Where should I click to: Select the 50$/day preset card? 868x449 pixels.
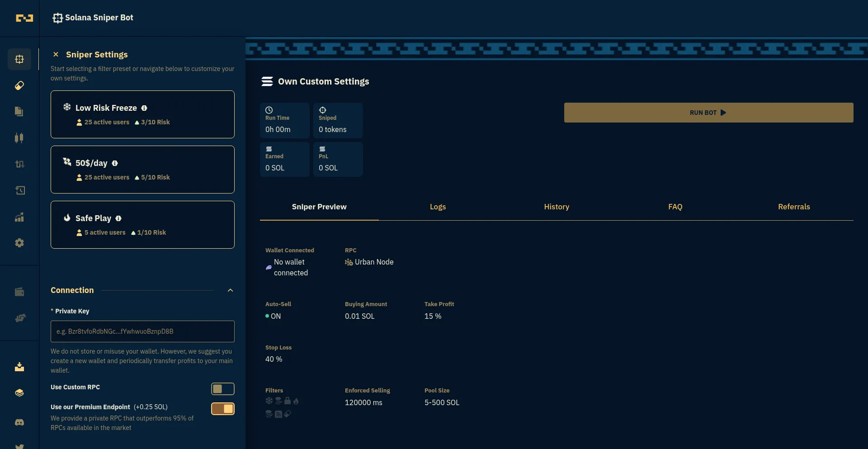[x=142, y=170]
